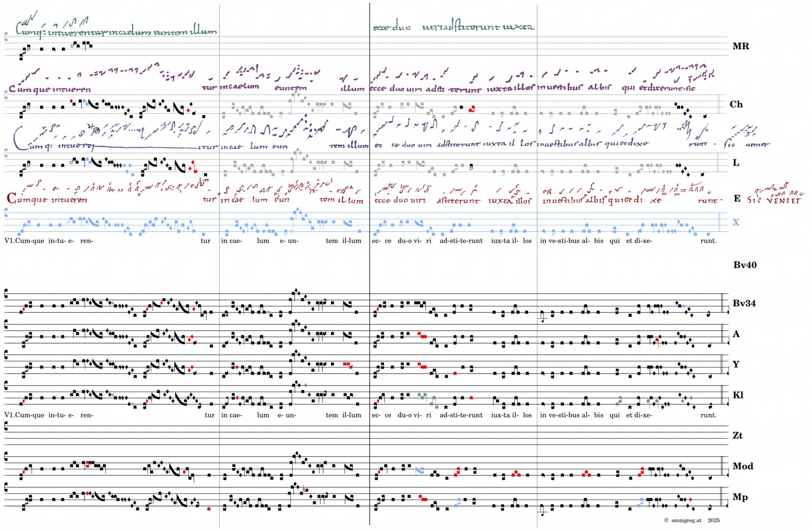Click the large blue ornamental C initial
The height and width of the screenshot is (531, 812).
[19, 138]
